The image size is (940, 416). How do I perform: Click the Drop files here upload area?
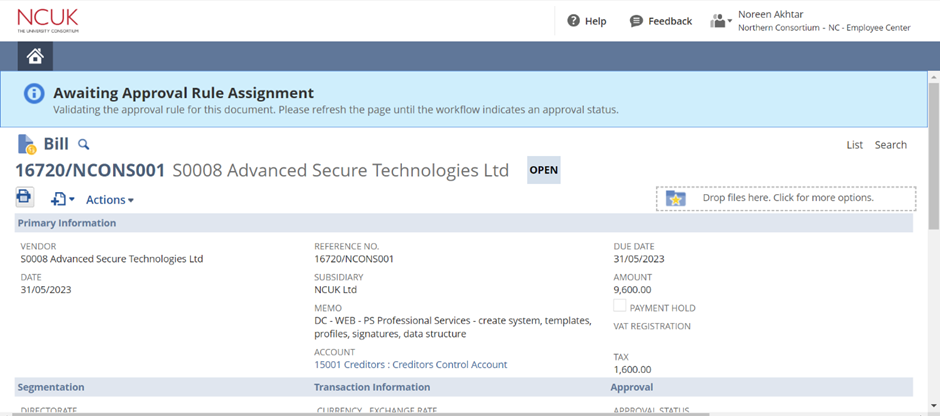click(x=787, y=198)
